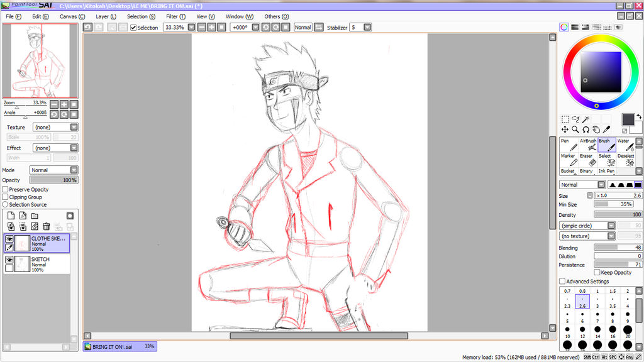Select the canvas rotate tool
Image resolution: width=644 pixels, height=362 pixels.
click(x=586, y=130)
